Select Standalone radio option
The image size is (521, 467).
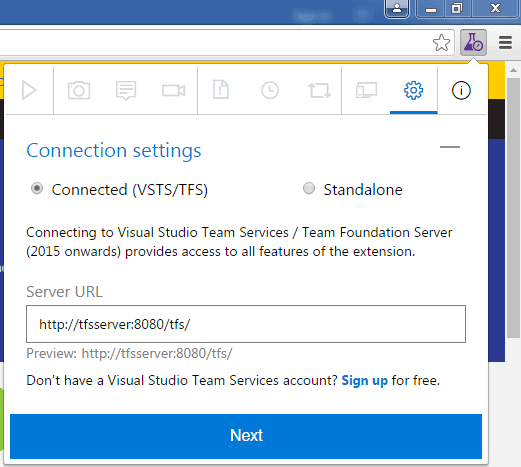(309, 188)
